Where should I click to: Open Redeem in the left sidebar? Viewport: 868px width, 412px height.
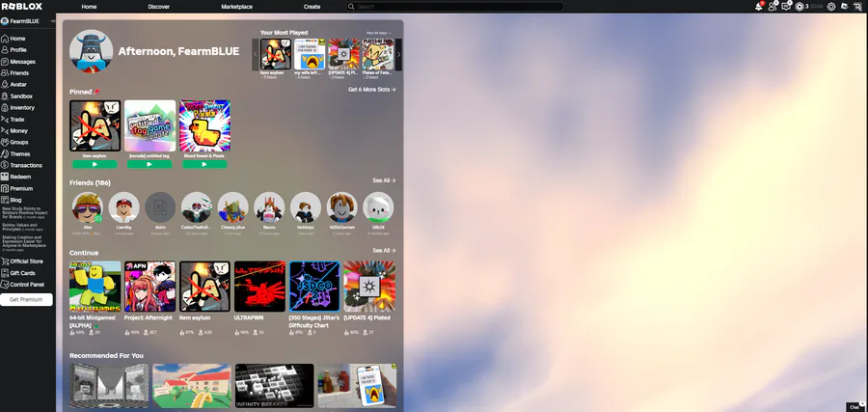pyautogui.click(x=16, y=177)
